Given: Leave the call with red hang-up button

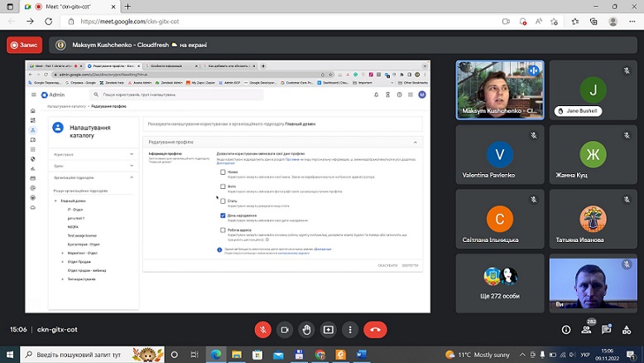Looking at the screenshot, I should click(x=375, y=330).
